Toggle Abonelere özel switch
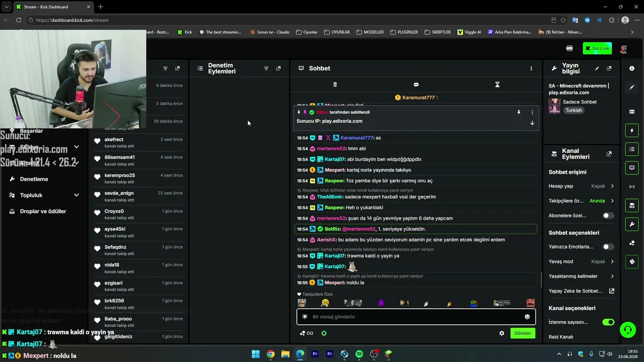 (608, 216)
